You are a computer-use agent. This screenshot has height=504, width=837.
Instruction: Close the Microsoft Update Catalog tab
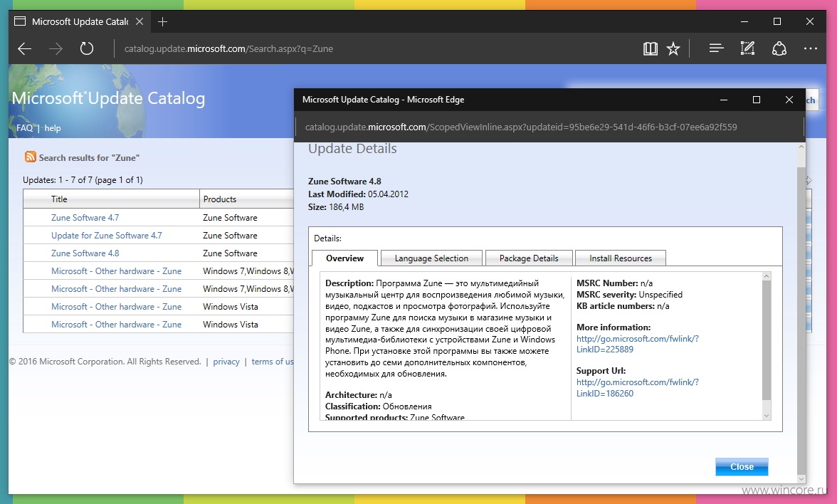139,21
